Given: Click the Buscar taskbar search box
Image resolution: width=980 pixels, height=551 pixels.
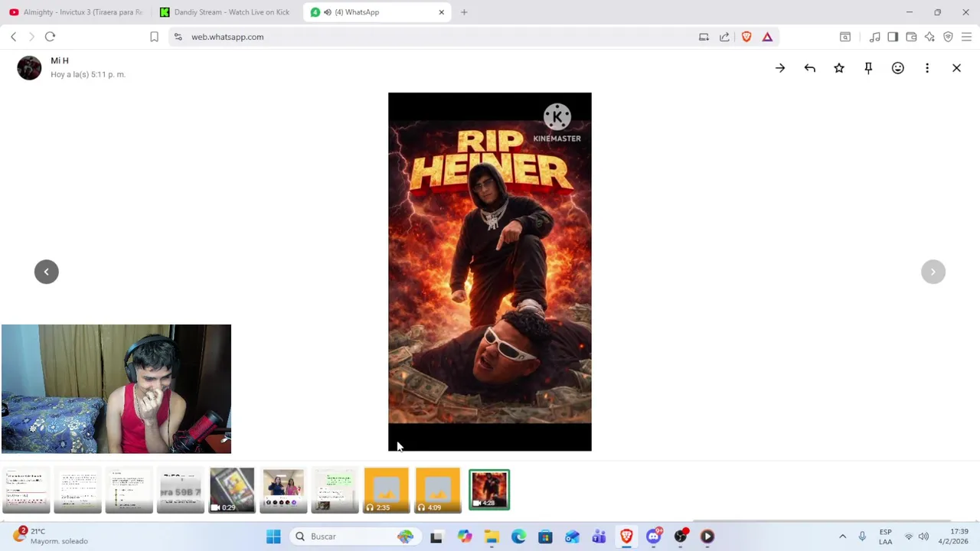Looking at the screenshot, I should coord(354,536).
